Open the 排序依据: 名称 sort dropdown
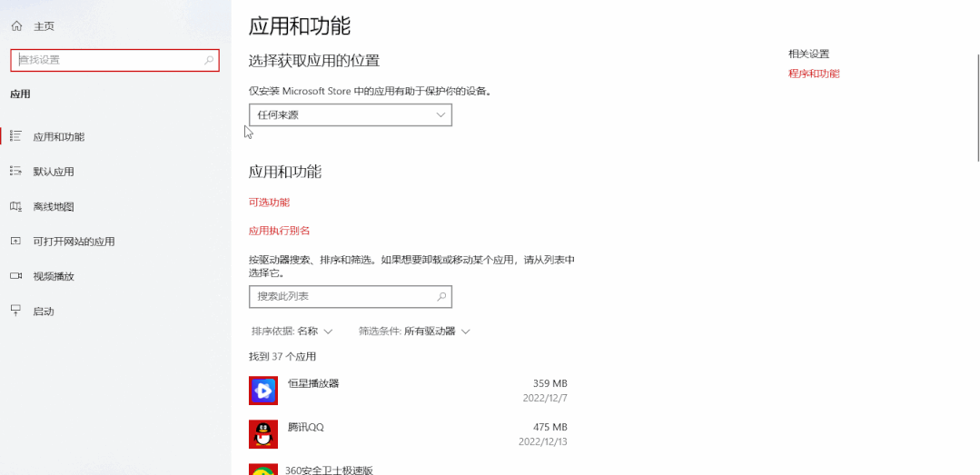Image resolution: width=980 pixels, height=475 pixels. [x=292, y=332]
